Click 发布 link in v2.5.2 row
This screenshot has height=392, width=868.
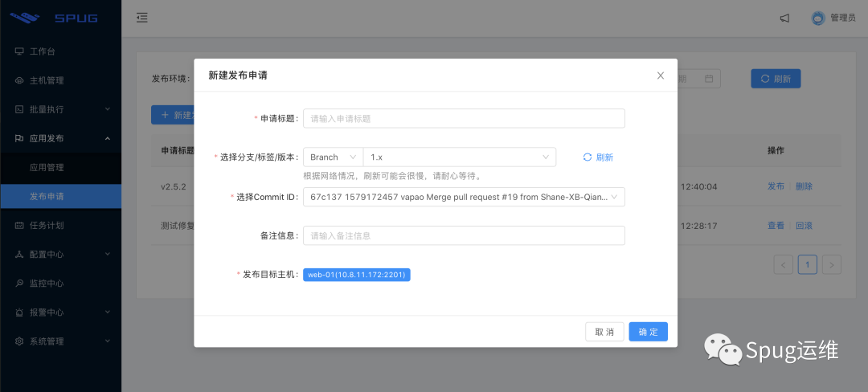pyautogui.click(x=776, y=186)
